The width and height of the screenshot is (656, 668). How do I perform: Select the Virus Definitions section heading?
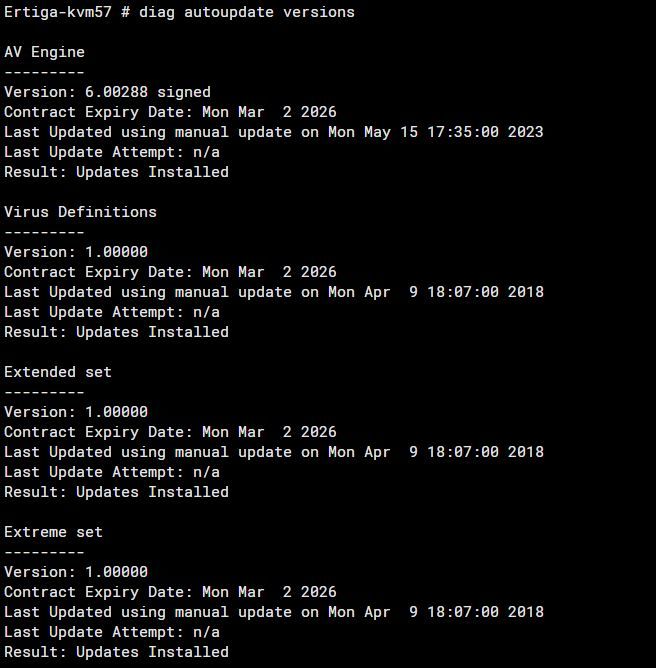tap(80, 212)
